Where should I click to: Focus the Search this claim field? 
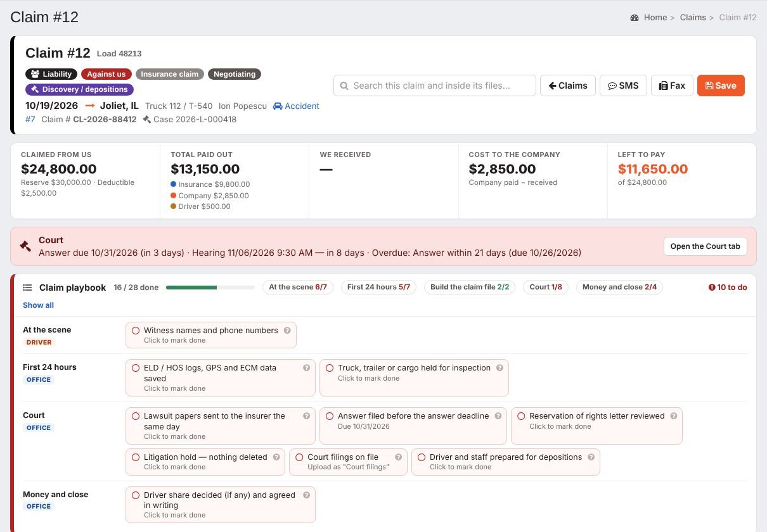pos(435,85)
